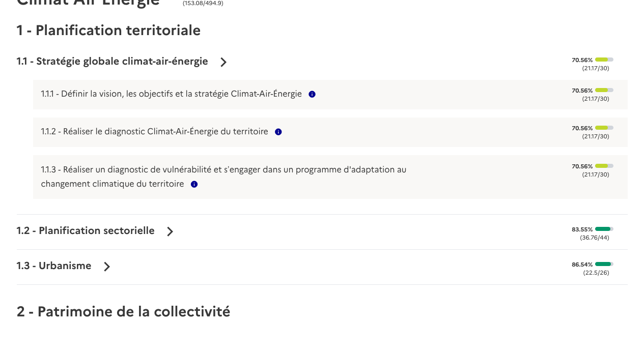
Task: Click the green progress bar for 1.2
Action: click(604, 229)
